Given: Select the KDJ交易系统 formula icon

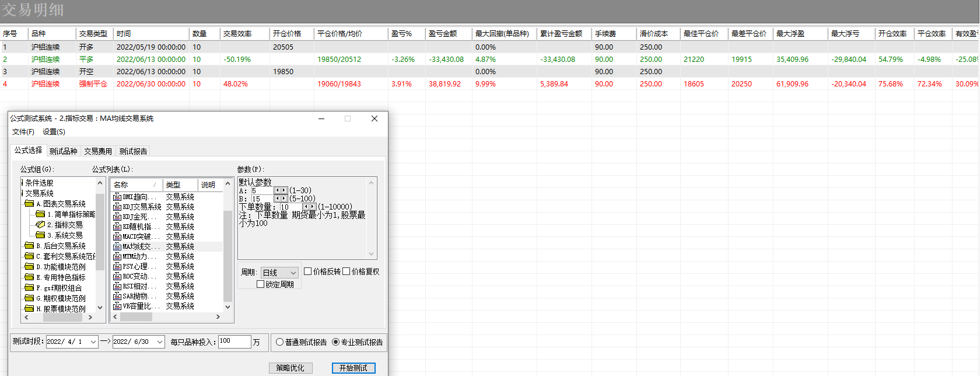Looking at the screenshot, I should pos(117,207).
